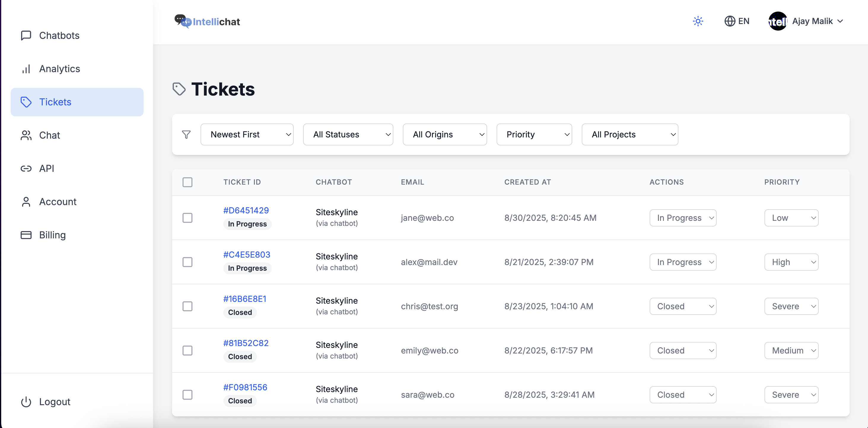Select the API link icon in sidebar

click(26, 168)
